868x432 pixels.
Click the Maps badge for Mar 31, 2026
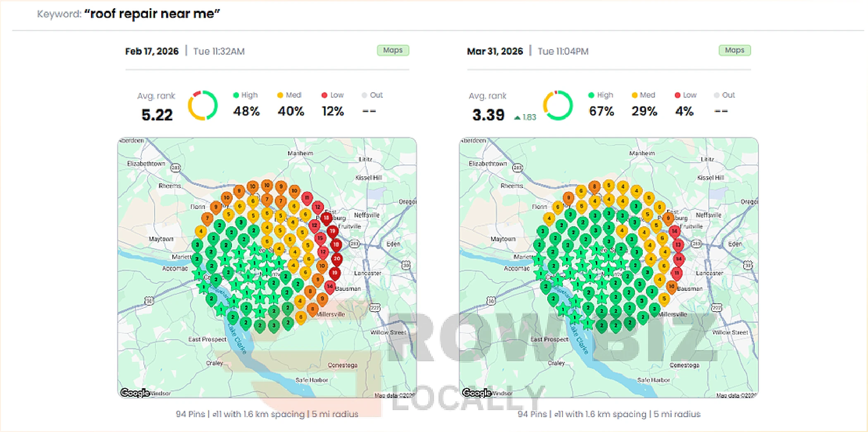click(734, 50)
